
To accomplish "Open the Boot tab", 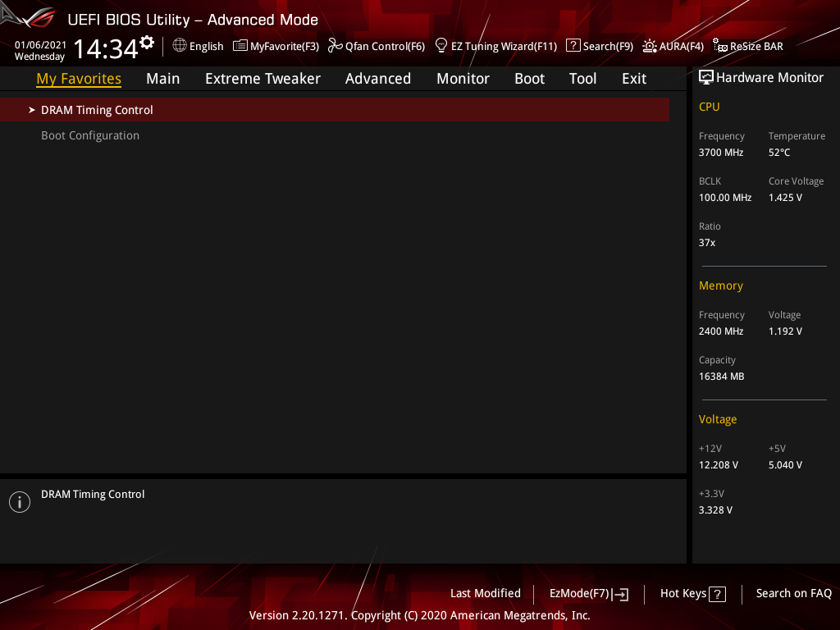I will tap(529, 79).
